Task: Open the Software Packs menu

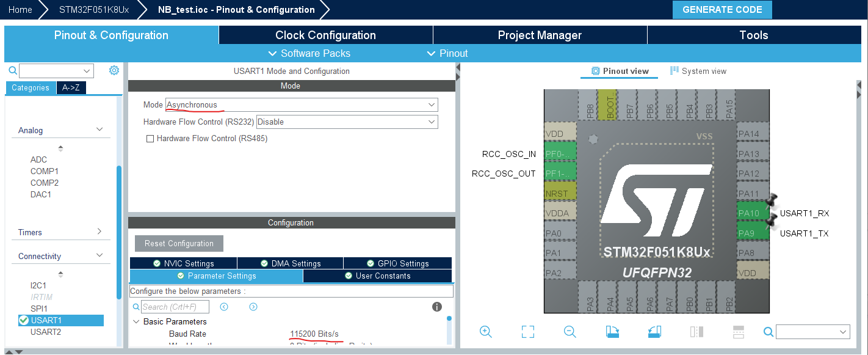Action: (309, 53)
